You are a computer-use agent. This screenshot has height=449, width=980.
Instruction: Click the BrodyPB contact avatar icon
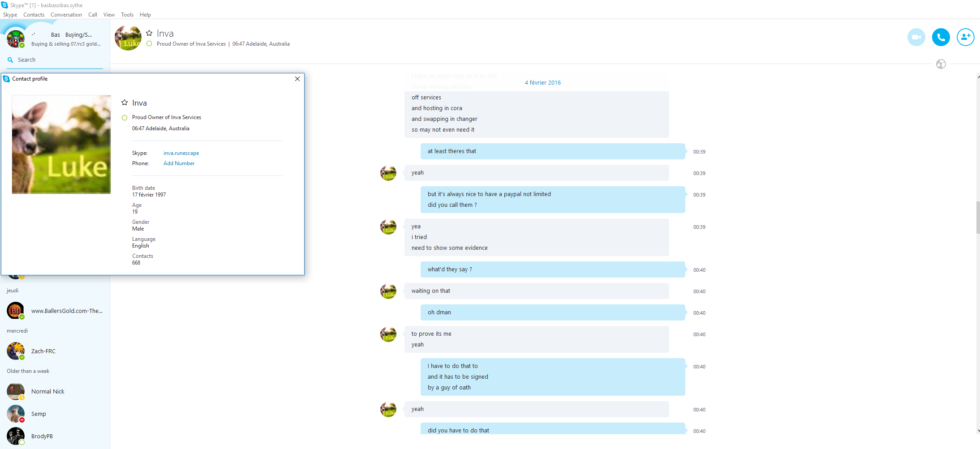point(15,436)
